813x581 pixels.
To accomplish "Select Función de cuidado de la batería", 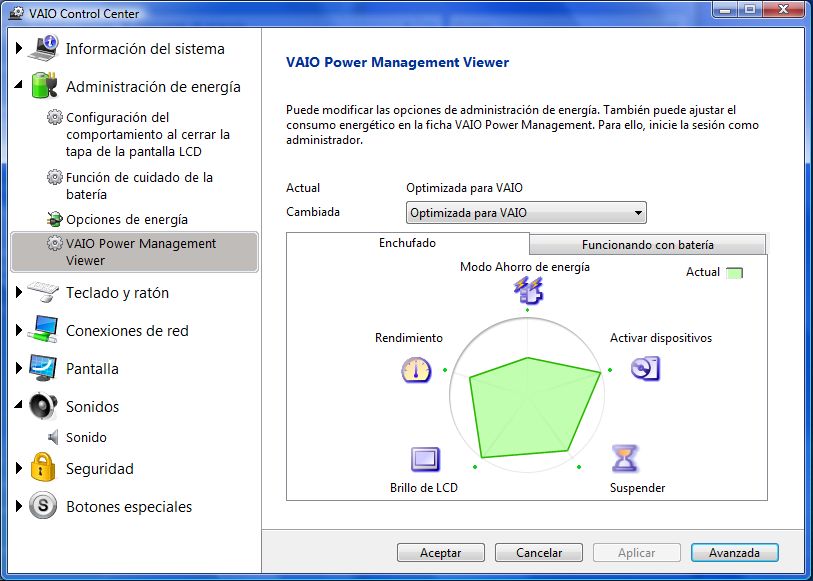I will point(139,186).
